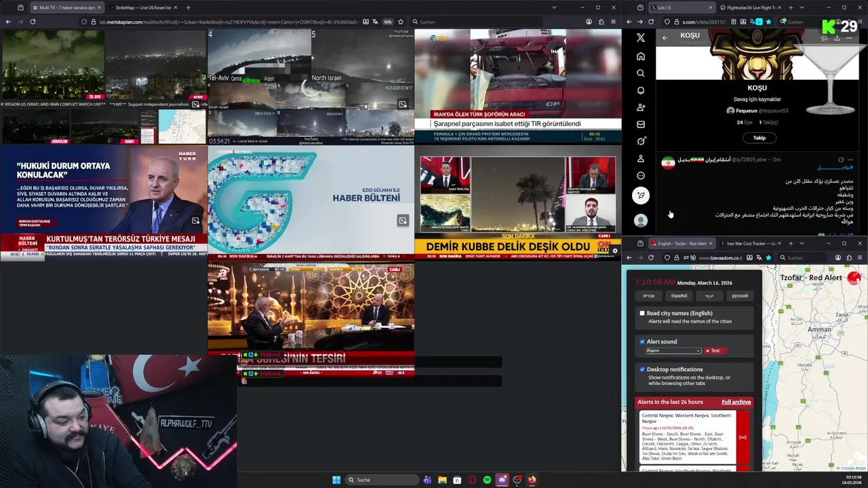Screen dimensions: 868x488
Task: Test the alert sound
Action: 715,350
